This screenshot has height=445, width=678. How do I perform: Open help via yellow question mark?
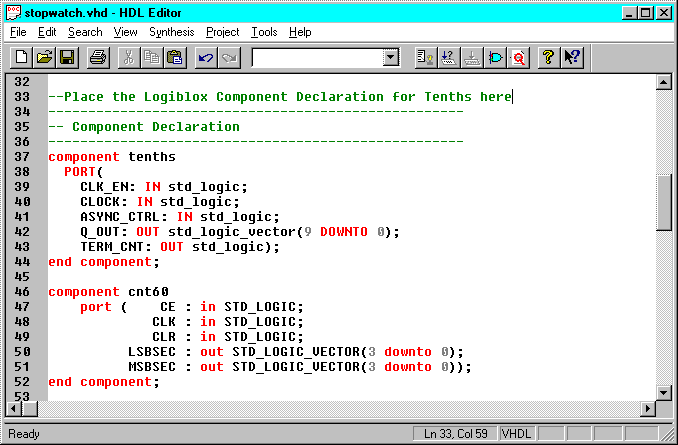pos(549,58)
